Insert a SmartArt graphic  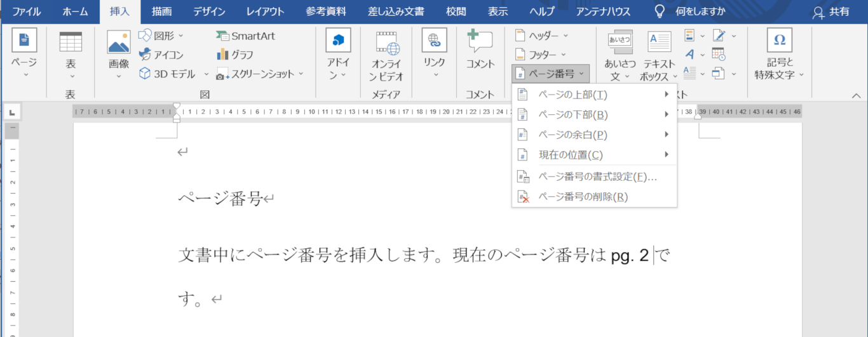point(245,36)
